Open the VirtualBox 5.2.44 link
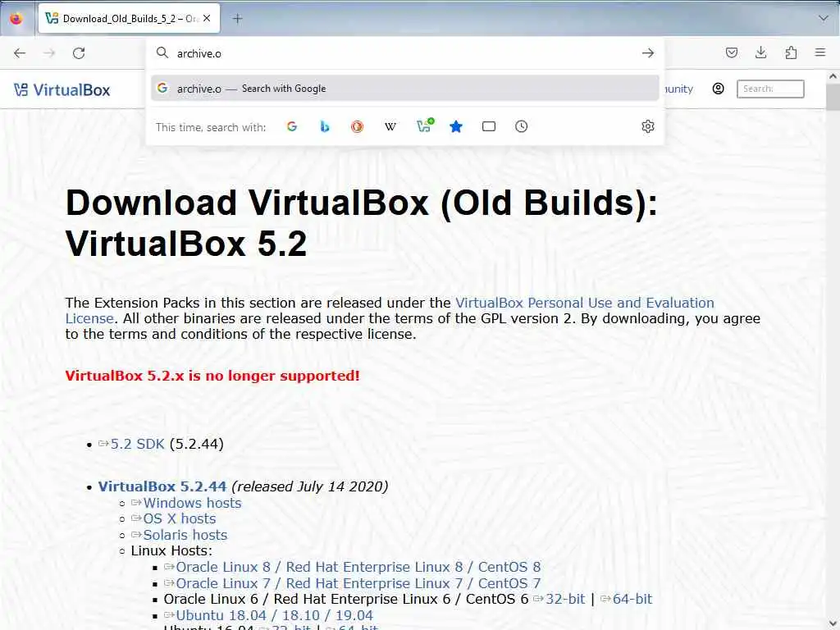This screenshot has width=840, height=630. (162, 486)
